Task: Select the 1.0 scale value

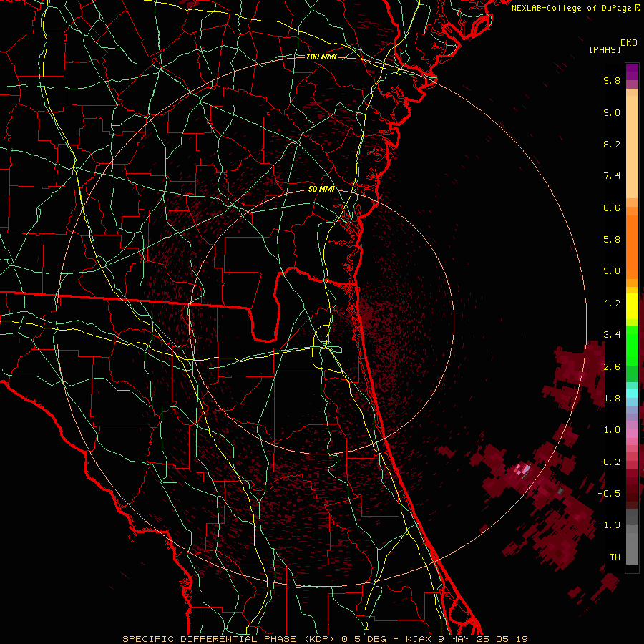Action: coord(612,430)
